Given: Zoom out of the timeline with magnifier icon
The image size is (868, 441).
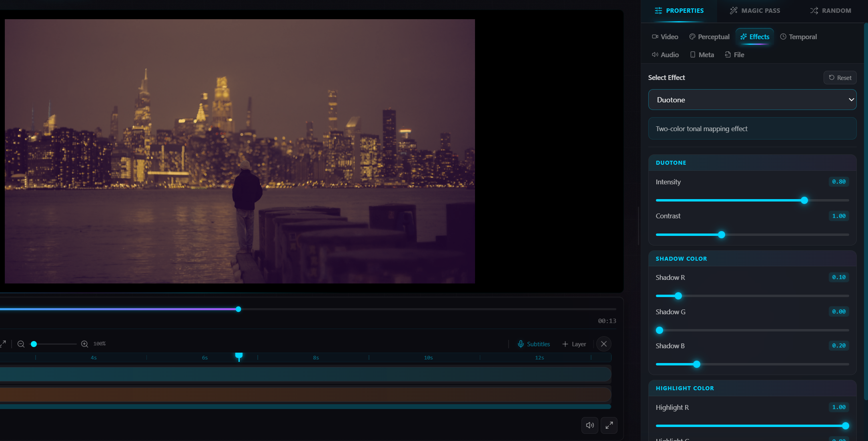Looking at the screenshot, I should (21, 344).
